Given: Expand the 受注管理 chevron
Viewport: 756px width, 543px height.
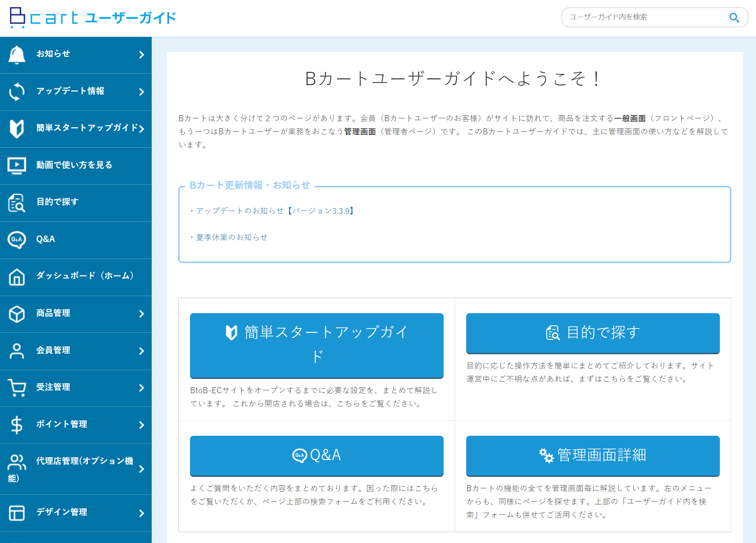Looking at the screenshot, I should pyautogui.click(x=142, y=388).
